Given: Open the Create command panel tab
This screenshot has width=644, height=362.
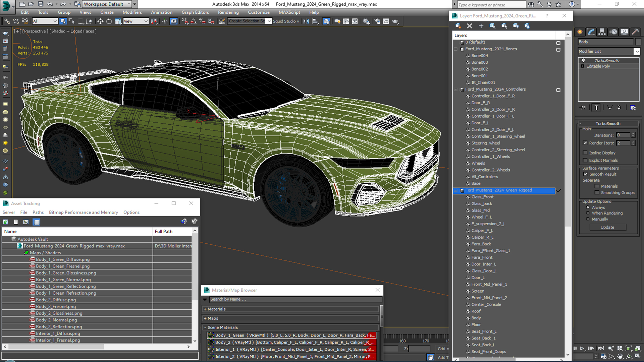Looking at the screenshot, I should (580, 32).
